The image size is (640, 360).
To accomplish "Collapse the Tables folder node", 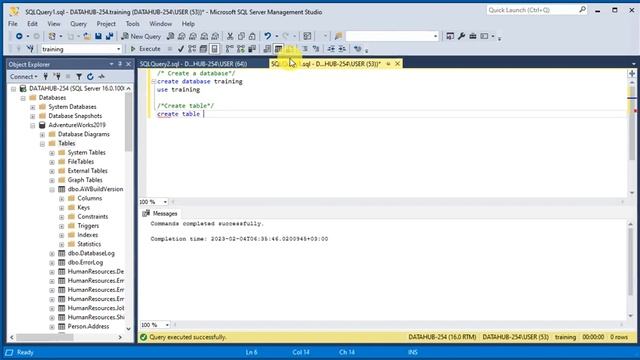I will (x=42, y=144).
